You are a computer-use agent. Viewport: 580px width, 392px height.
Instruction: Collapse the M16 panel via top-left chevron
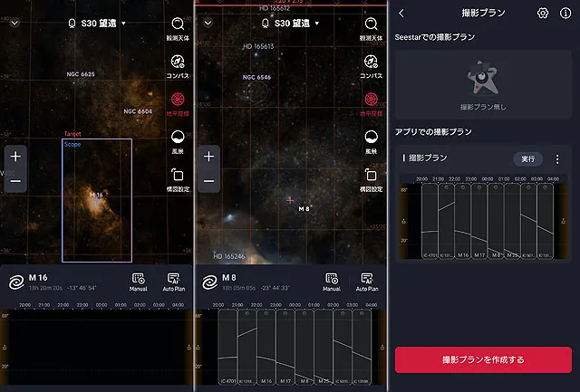point(14,23)
